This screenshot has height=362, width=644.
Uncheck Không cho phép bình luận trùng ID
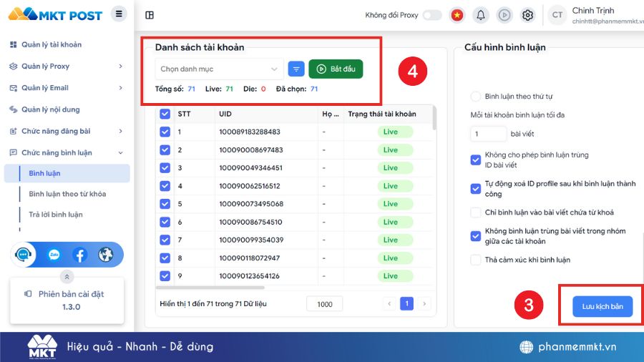coord(476,160)
